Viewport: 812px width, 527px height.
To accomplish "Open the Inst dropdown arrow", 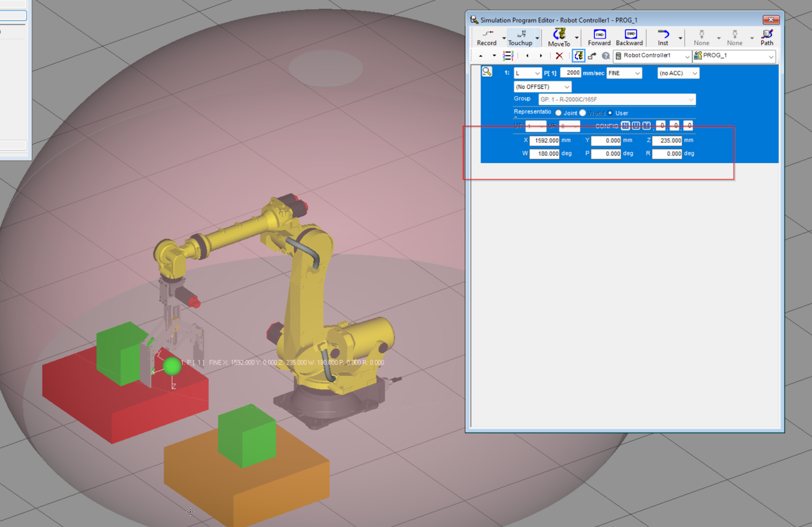I will coord(680,38).
